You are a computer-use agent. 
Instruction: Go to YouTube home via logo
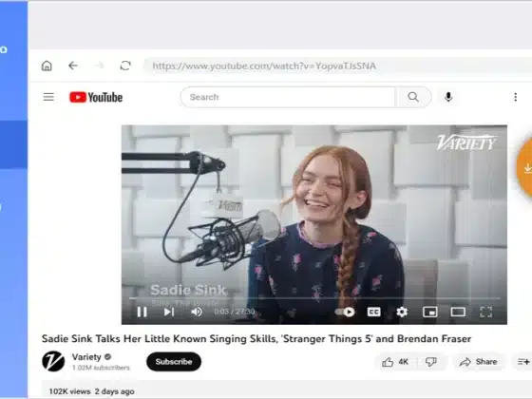coord(96,97)
